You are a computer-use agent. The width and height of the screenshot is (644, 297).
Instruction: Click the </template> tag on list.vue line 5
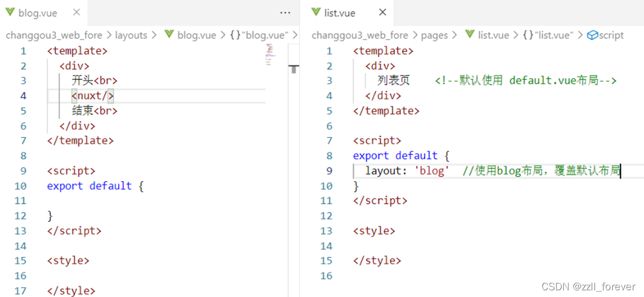point(387,110)
